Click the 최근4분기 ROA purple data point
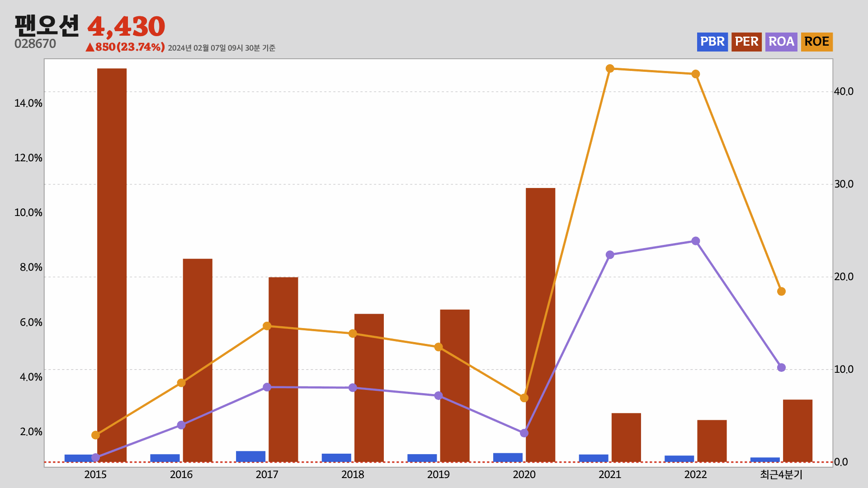 click(781, 368)
